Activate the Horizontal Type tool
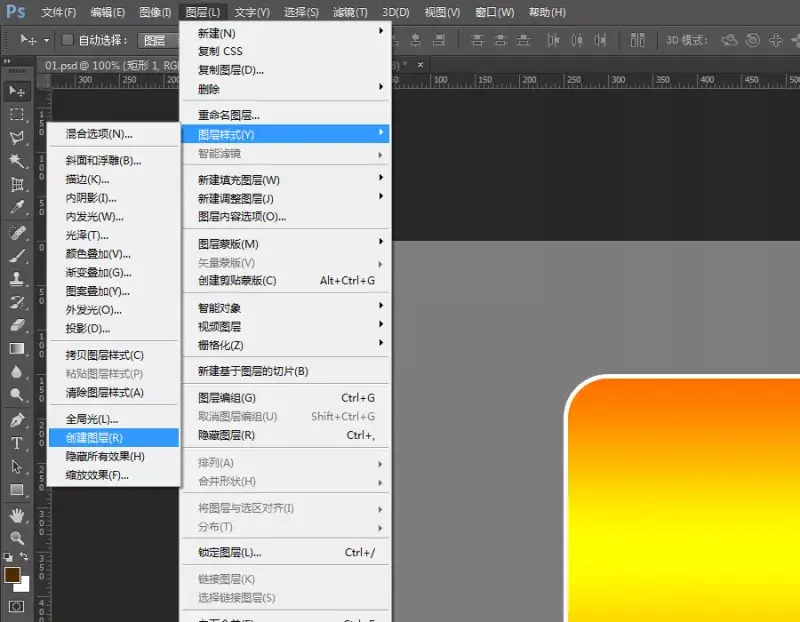 click(17, 443)
